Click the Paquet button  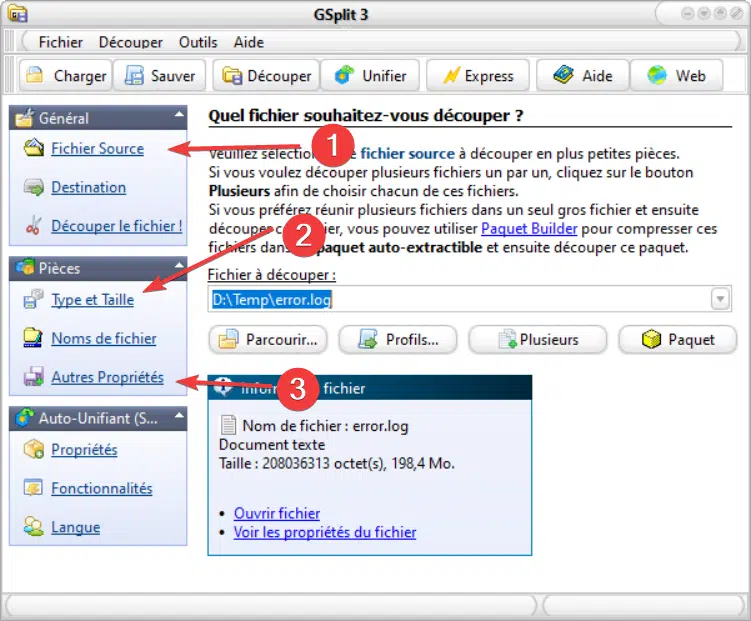coord(678,339)
